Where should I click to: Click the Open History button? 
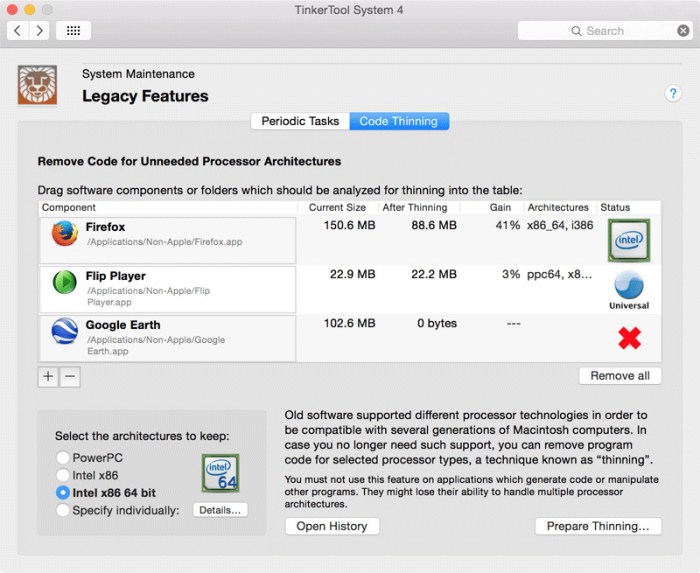tap(332, 526)
